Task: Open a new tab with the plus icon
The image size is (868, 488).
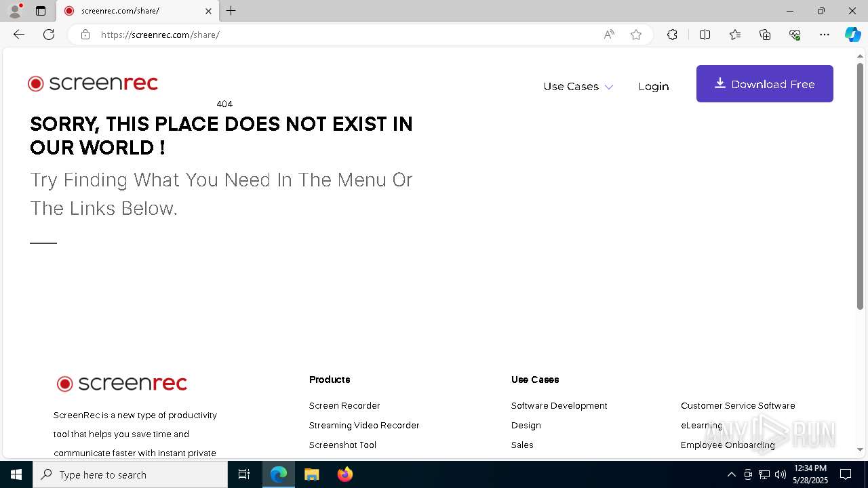Action: click(x=231, y=11)
